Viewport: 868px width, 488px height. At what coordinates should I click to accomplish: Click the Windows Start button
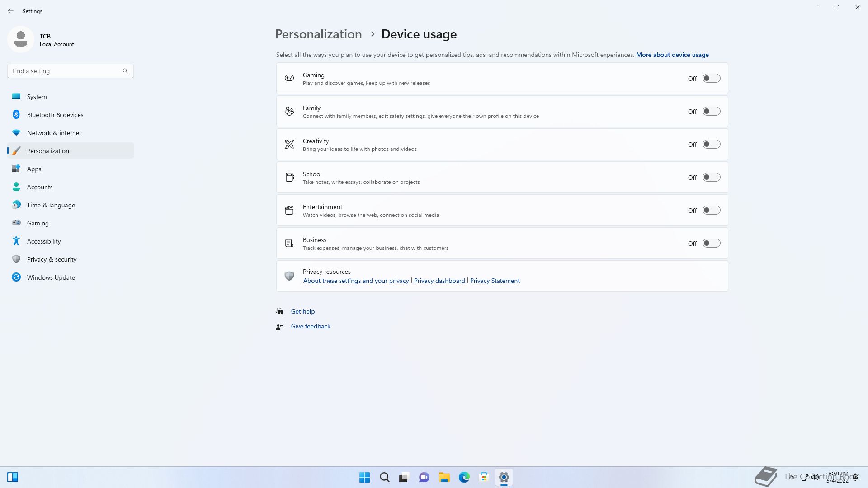click(364, 477)
